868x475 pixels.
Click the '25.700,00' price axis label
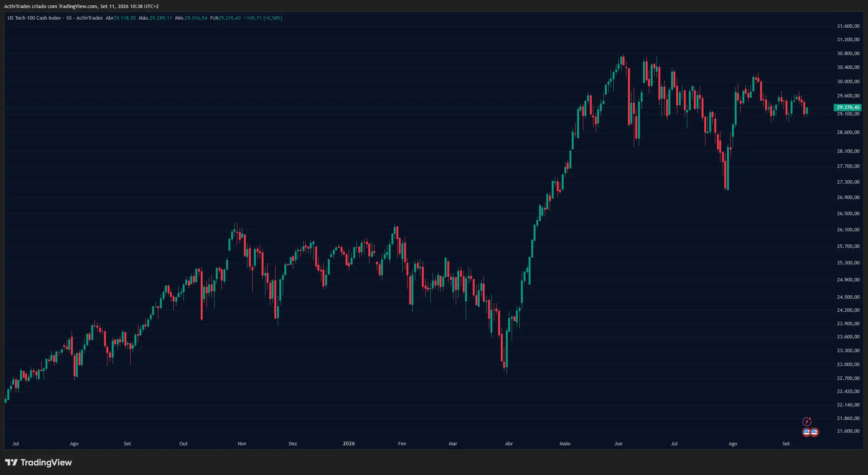pos(848,246)
